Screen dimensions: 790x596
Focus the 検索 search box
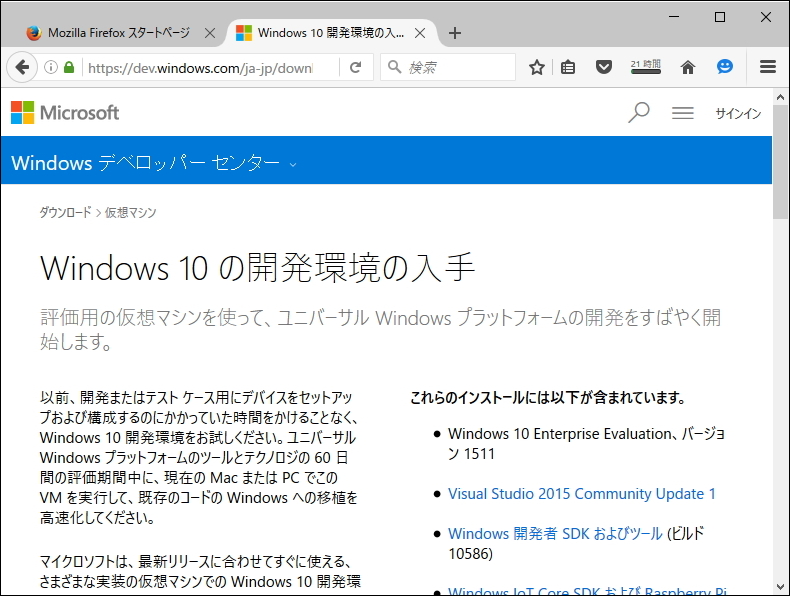coord(448,67)
